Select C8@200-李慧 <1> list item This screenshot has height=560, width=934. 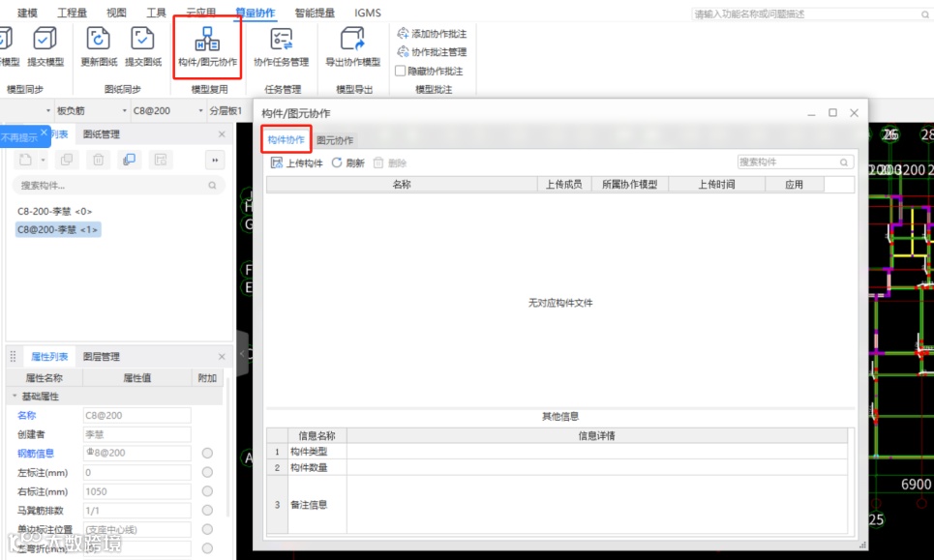pyautogui.click(x=58, y=230)
